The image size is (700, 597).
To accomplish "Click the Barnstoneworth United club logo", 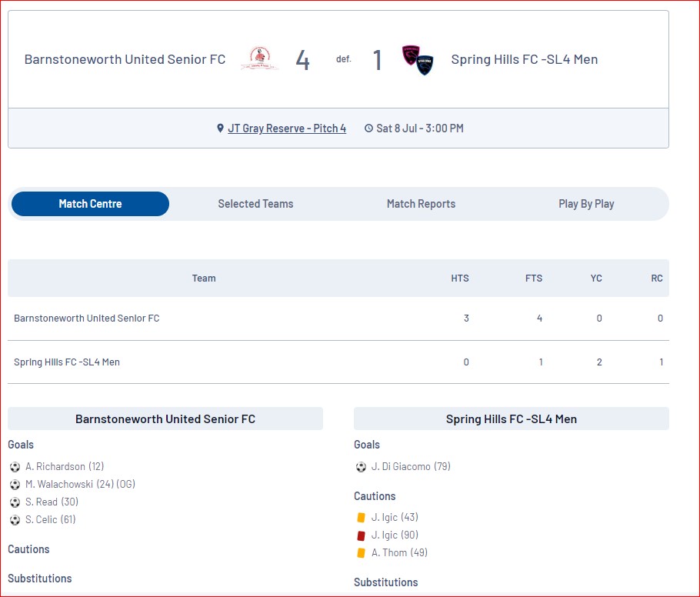I will 259,58.
